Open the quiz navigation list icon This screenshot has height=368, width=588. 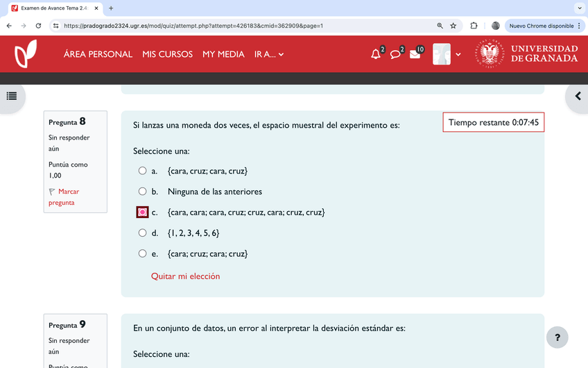click(12, 96)
